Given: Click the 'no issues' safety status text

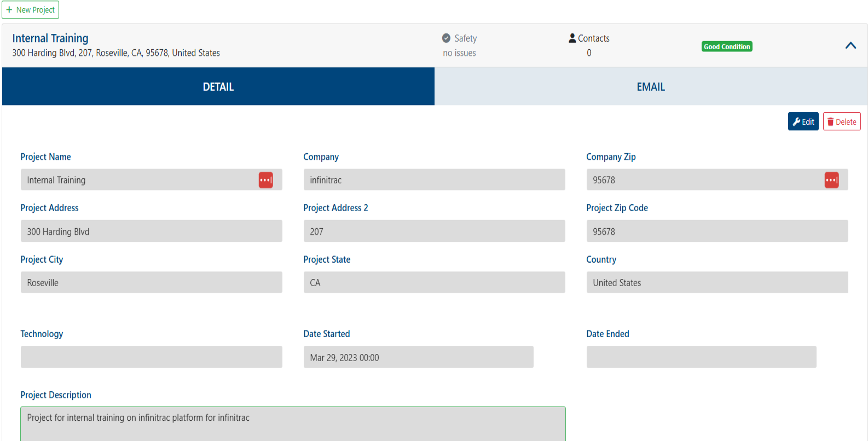Looking at the screenshot, I should point(459,53).
